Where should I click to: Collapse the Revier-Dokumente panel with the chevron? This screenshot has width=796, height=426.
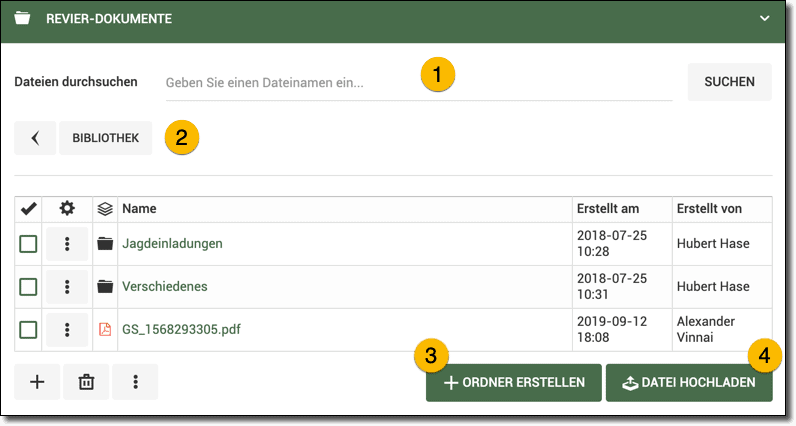point(764,19)
